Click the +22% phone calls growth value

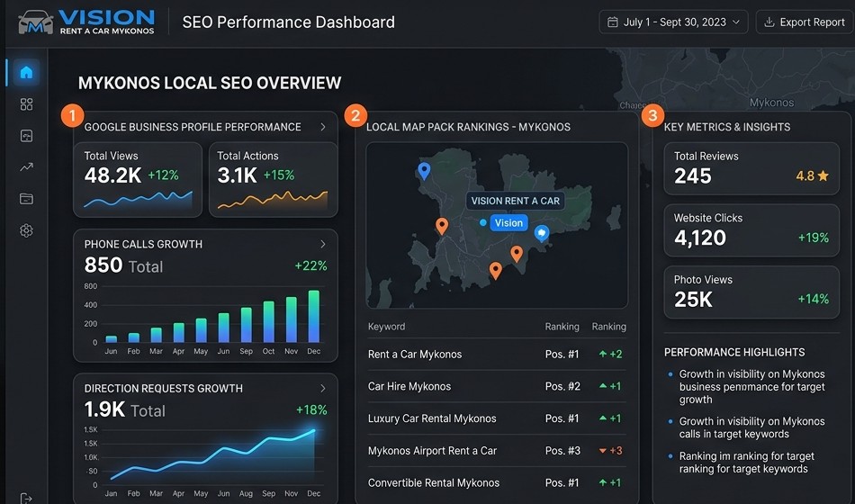tap(310, 265)
